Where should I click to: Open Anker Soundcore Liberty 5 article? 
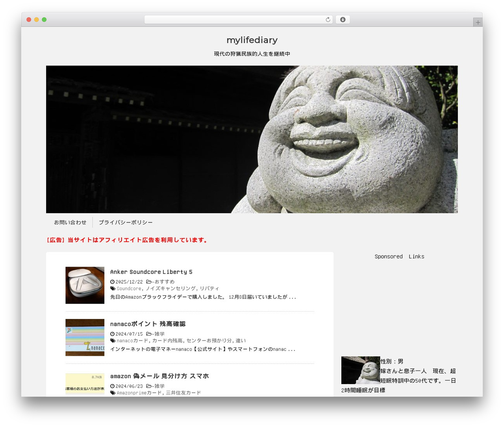click(x=151, y=272)
